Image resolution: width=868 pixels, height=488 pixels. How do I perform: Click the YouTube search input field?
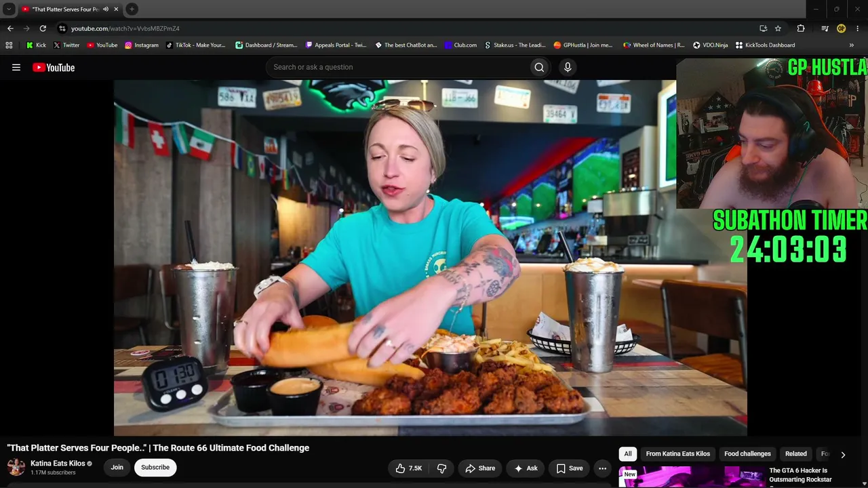398,67
